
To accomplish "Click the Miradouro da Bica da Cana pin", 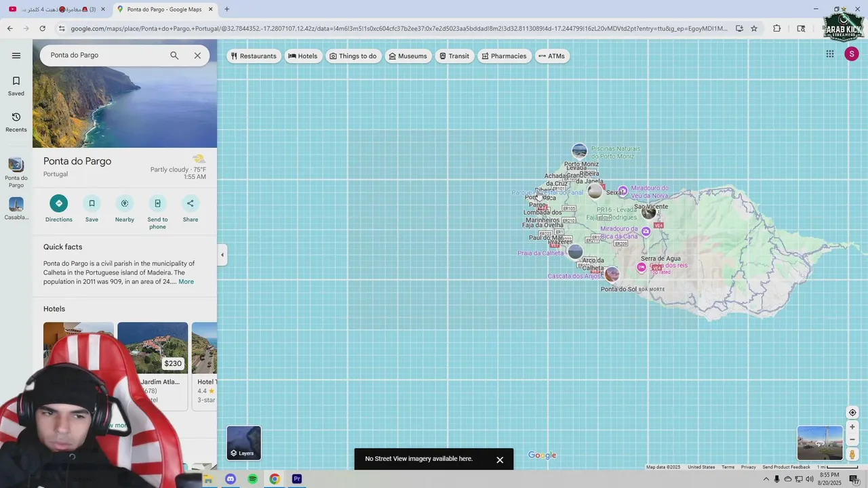I will (646, 232).
